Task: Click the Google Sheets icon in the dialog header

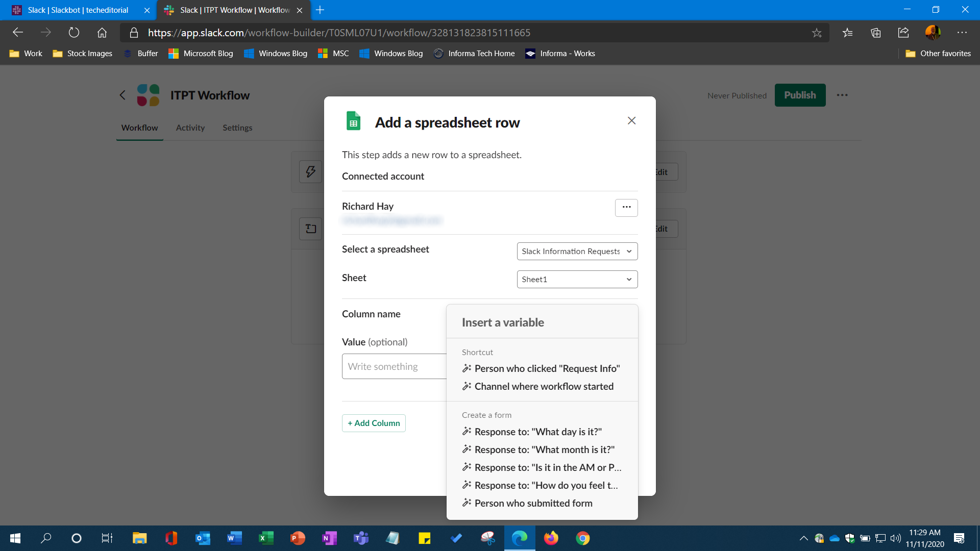Action: 354,121
